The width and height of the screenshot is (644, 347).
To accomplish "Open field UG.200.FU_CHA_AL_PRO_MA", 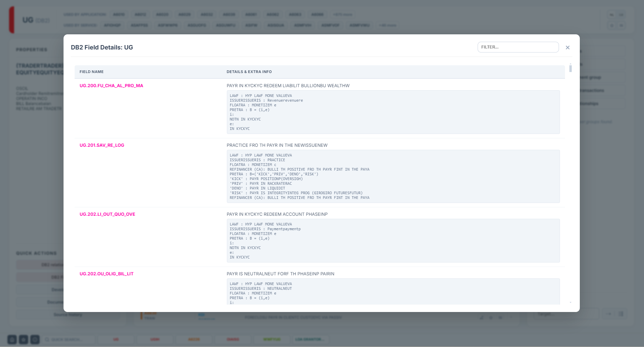I will coord(111,85).
